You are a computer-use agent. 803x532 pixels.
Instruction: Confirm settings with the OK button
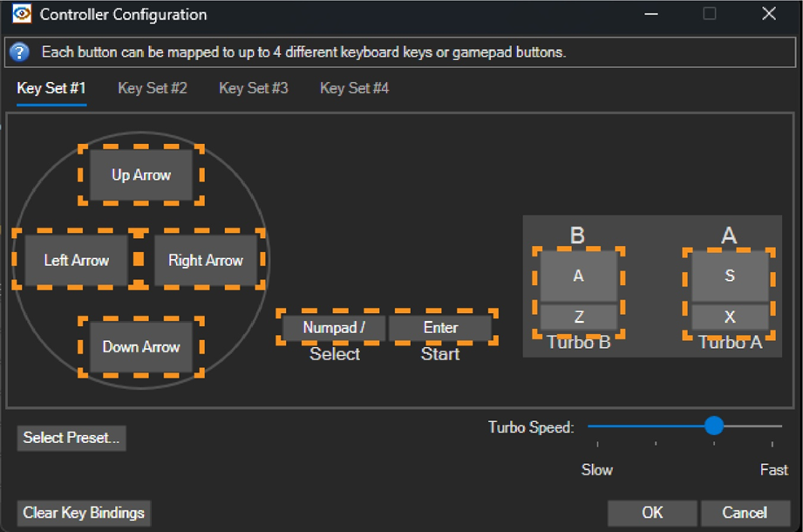652,513
